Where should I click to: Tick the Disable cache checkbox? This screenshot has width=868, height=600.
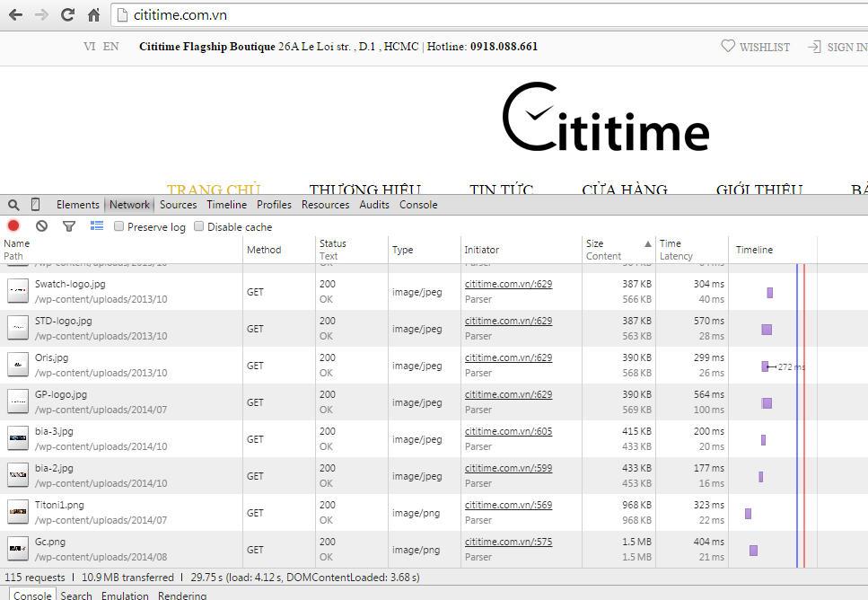pos(198,226)
